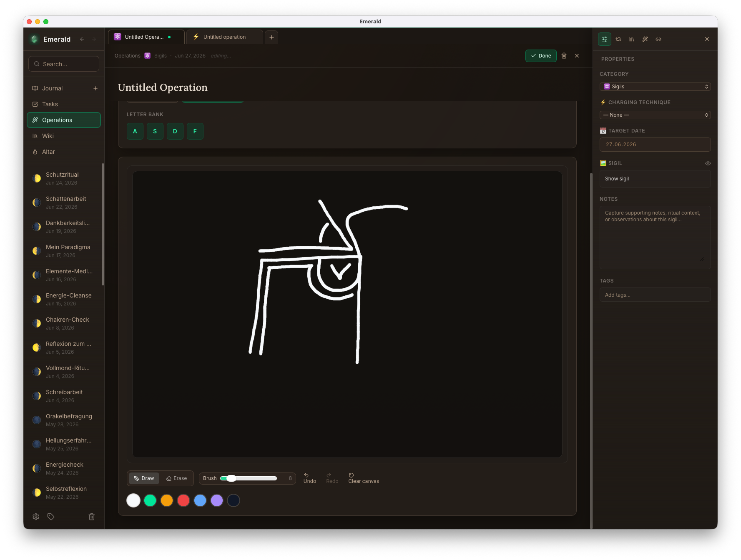
Task: Add a new Journal entry
Action: point(95,88)
